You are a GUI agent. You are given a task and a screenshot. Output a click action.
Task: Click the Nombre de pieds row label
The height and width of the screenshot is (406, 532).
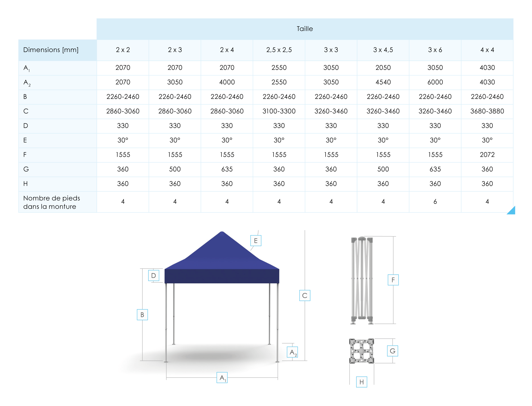click(52, 202)
